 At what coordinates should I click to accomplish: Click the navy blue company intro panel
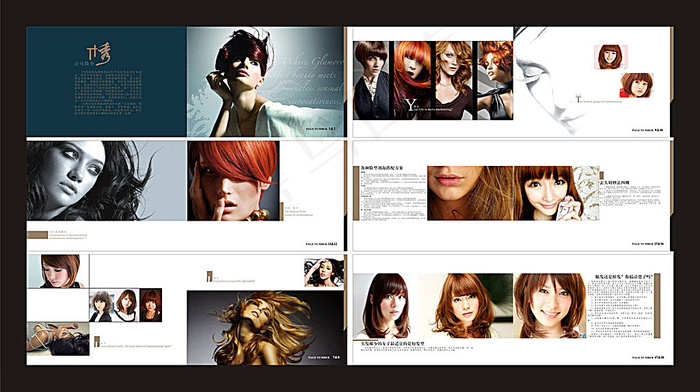pyautogui.click(x=106, y=82)
